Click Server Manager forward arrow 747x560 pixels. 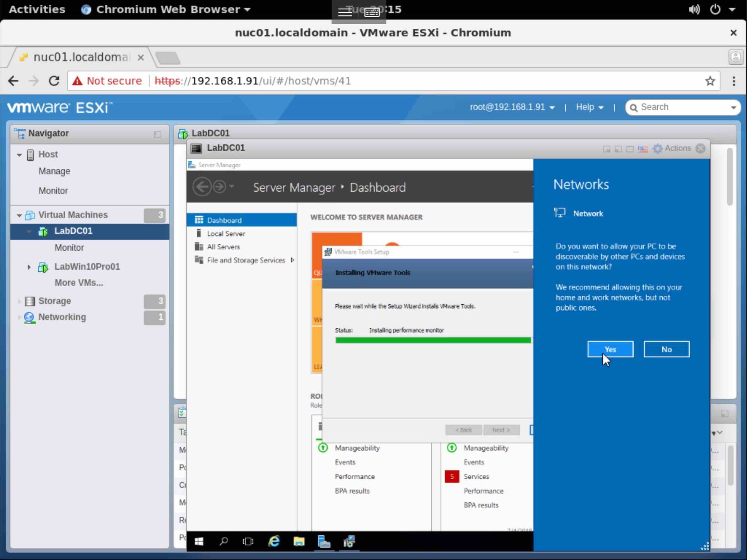[x=219, y=186]
